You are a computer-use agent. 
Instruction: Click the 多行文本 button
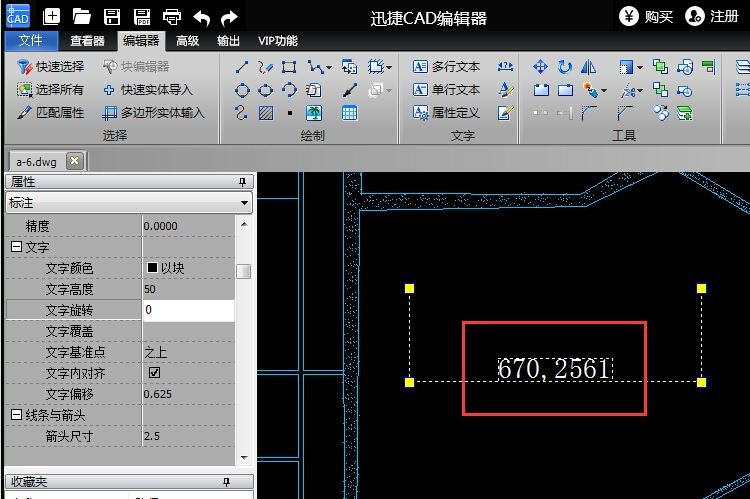446,67
